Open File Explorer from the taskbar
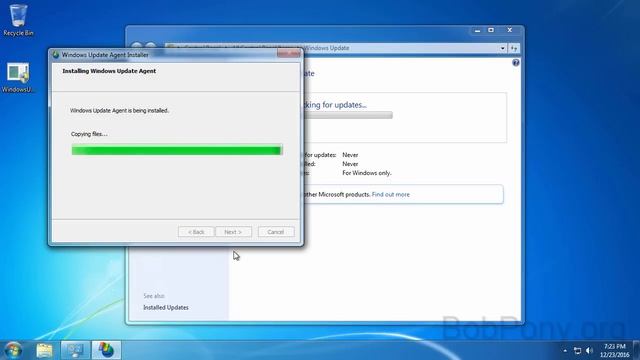Image resolution: width=640 pixels, height=360 pixels. (44, 350)
